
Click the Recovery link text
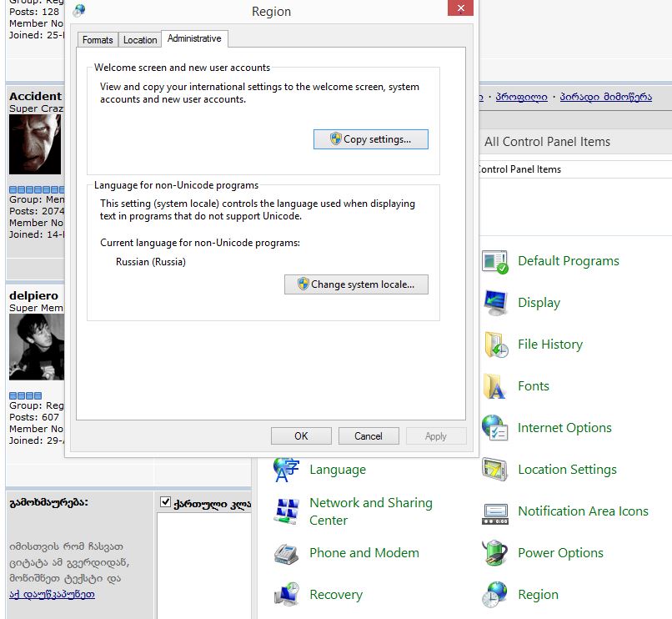(336, 595)
